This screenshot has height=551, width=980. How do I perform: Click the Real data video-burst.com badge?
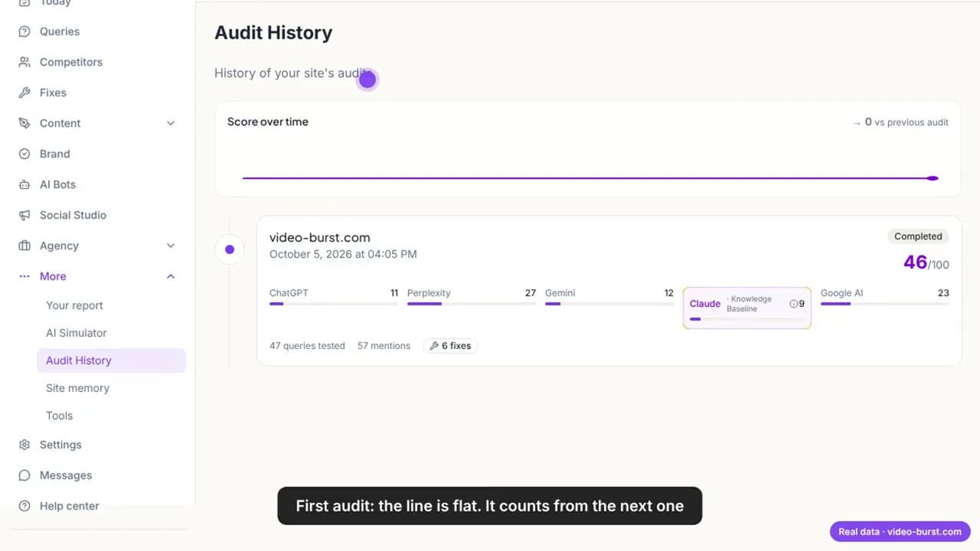point(900,531)
